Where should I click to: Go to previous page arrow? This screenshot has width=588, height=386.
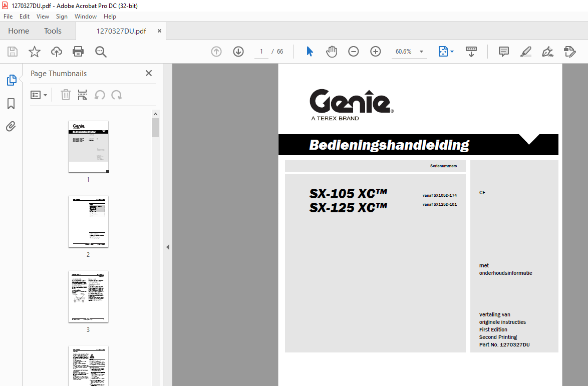[216, 52]
